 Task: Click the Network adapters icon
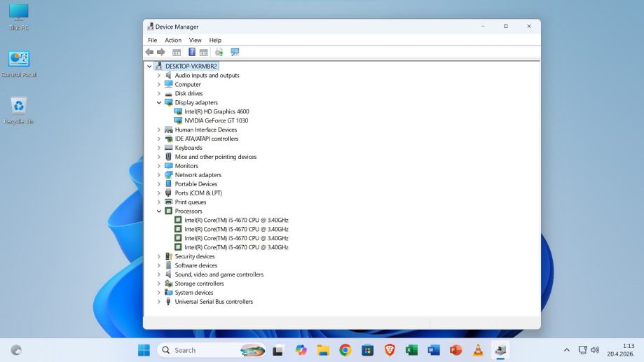(x=168, y=175)
